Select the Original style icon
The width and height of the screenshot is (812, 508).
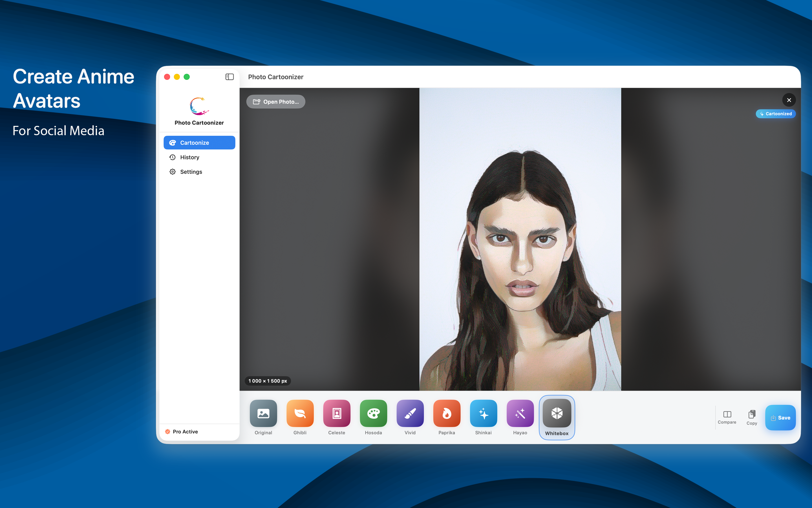[x=263, y=413]
